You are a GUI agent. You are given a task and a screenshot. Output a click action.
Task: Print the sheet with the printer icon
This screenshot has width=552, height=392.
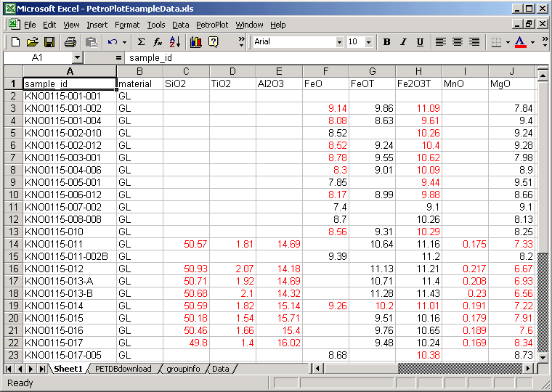pos(70,42)
